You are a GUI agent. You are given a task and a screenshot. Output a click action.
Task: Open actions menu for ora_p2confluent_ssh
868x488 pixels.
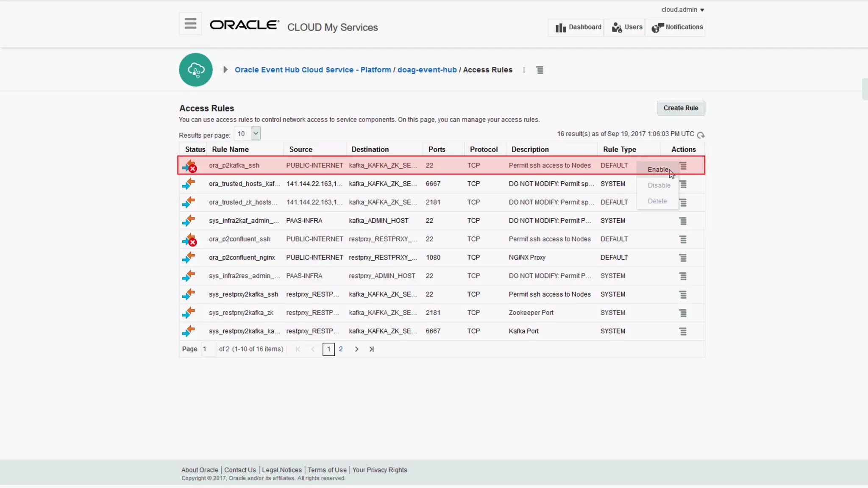(683, 239)
